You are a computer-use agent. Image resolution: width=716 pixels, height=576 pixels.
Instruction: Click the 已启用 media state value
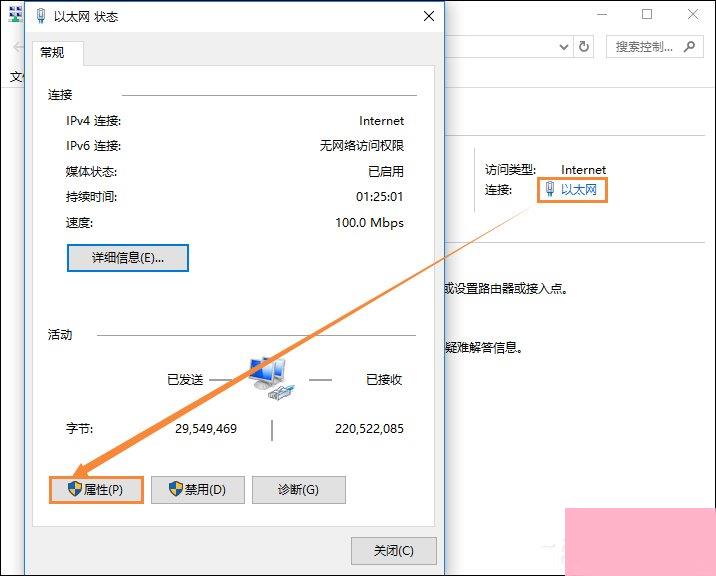coord(386,172)
